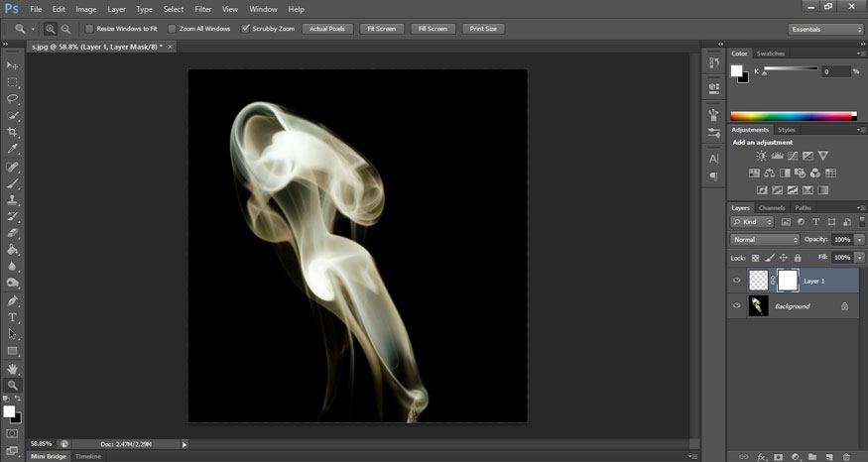Screen dimensions: 868x462
Task: Uncheck the Scrubby Zoom checkbox
Action: point(245,29)
